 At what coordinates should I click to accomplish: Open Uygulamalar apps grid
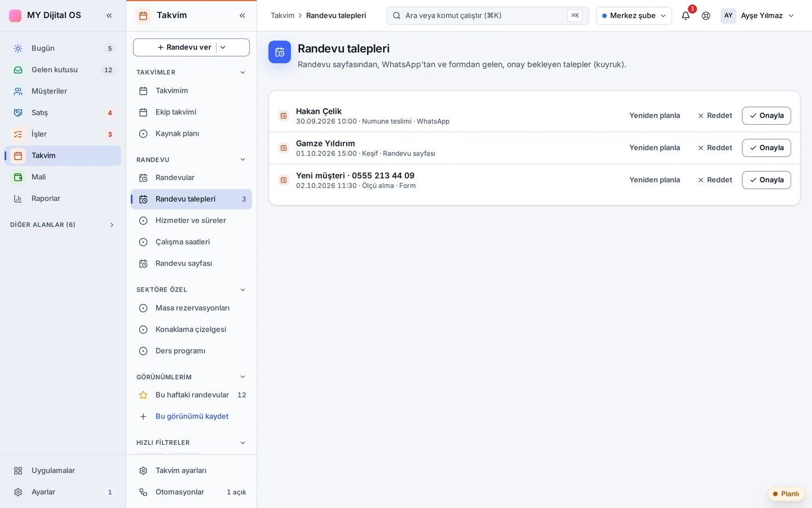(63, 471)
